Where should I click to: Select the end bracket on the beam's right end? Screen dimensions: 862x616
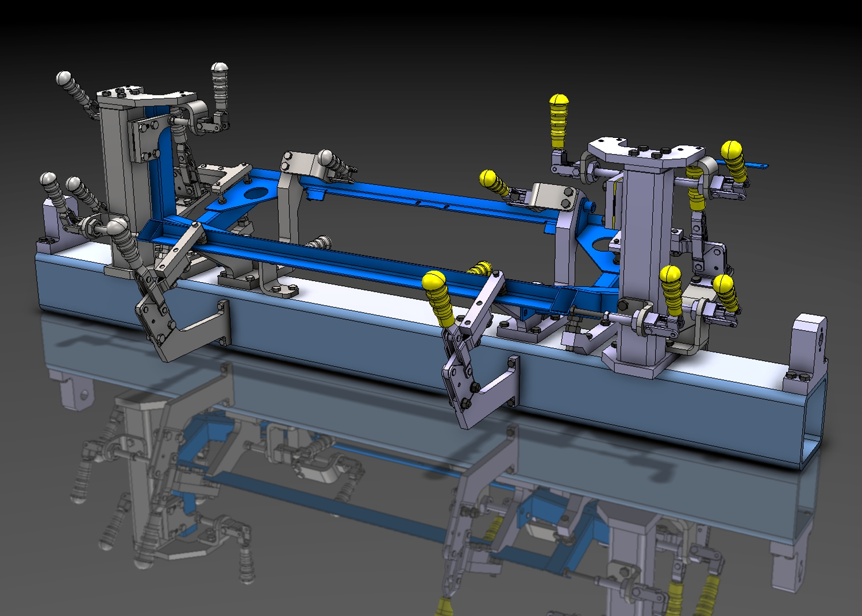(x=809, y=345)
